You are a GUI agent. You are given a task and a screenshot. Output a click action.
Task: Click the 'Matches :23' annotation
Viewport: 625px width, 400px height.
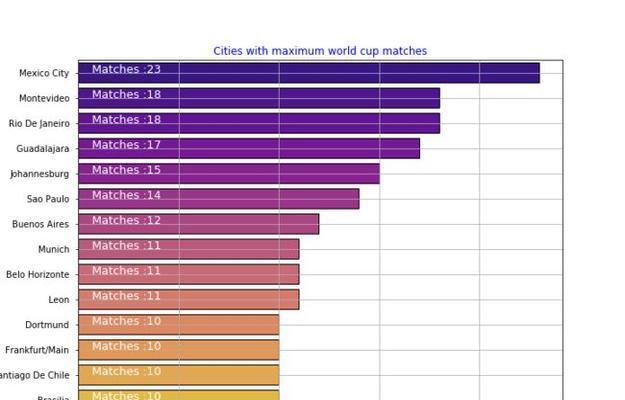pyautogui.click(x=126, y=69)
